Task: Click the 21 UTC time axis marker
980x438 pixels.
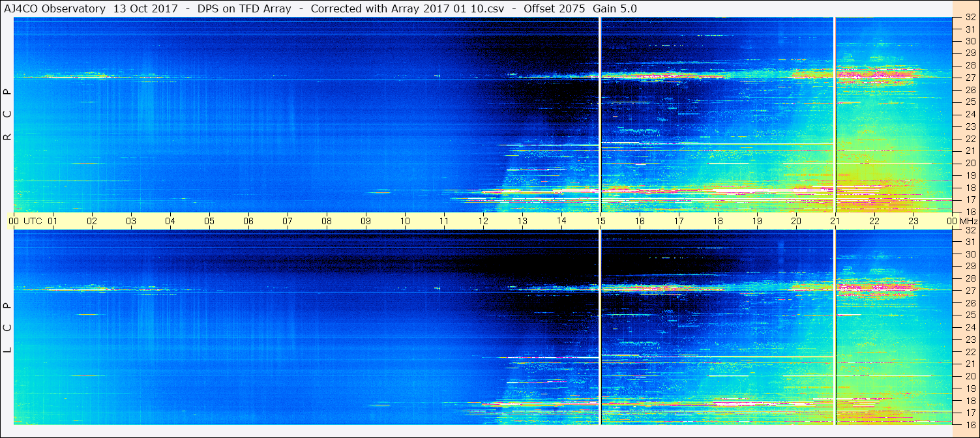Action: 835,221
